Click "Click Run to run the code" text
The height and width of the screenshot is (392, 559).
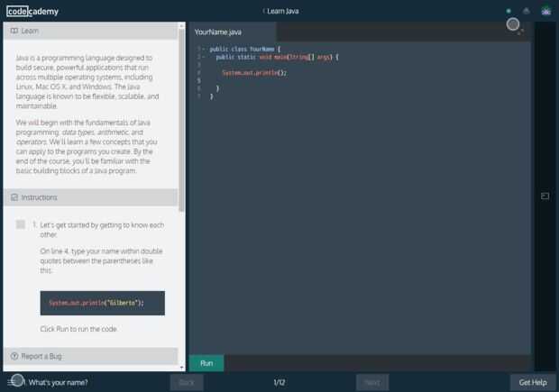tap(78, 329)
